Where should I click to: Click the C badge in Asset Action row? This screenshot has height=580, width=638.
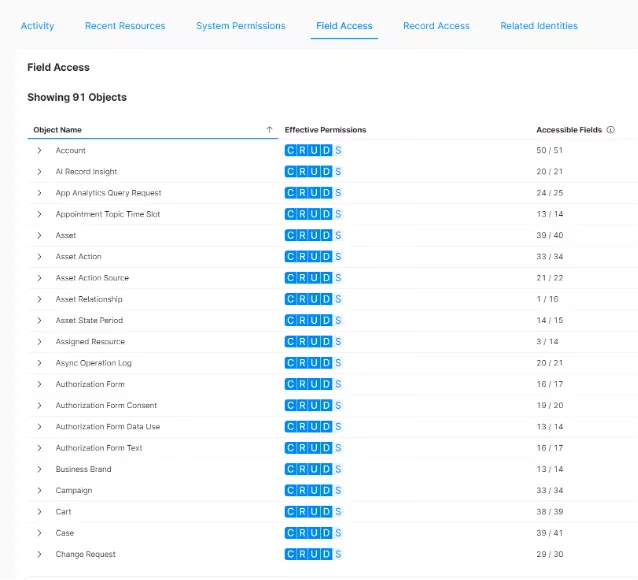(x=291, y=257)
